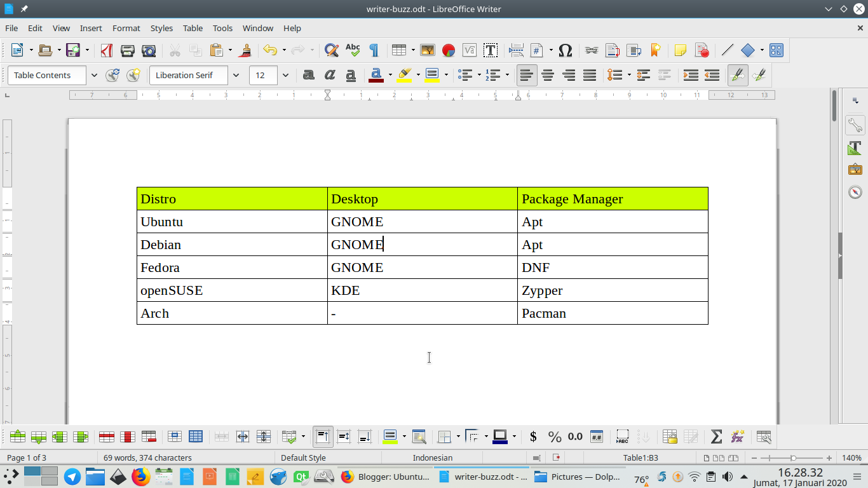Click Default Style in status bar
Image resolution: width=868 pixels, height=488 pixels.
click(x=303, y=457)
